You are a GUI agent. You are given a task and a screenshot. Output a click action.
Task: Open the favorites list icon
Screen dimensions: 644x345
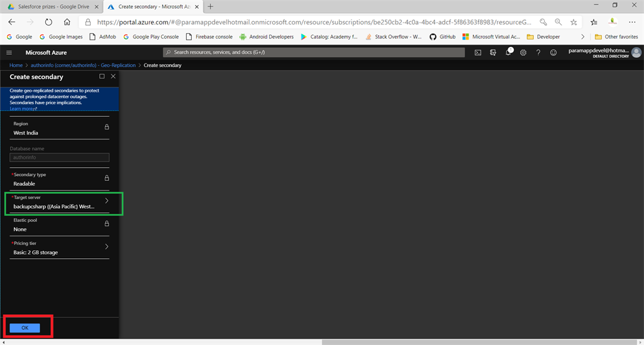pyautogui.click(x=594, y=22)
